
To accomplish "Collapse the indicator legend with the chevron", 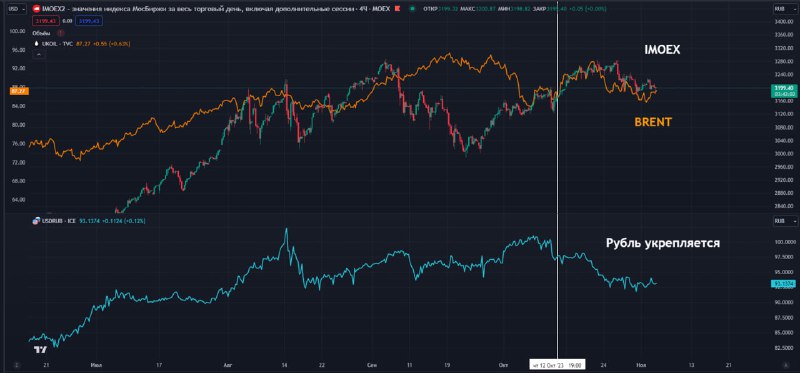I will 40,54.
